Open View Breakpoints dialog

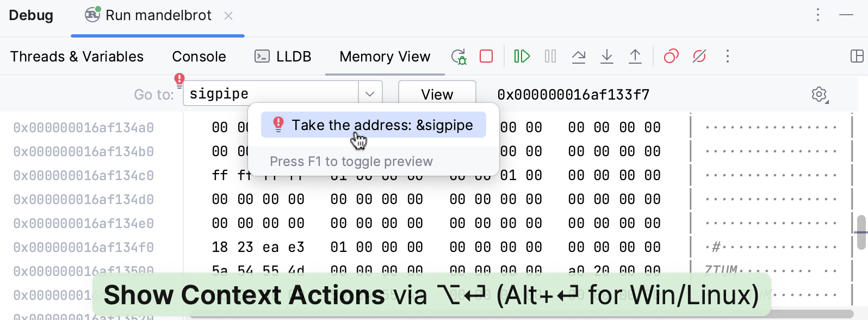tap(671, 56)
